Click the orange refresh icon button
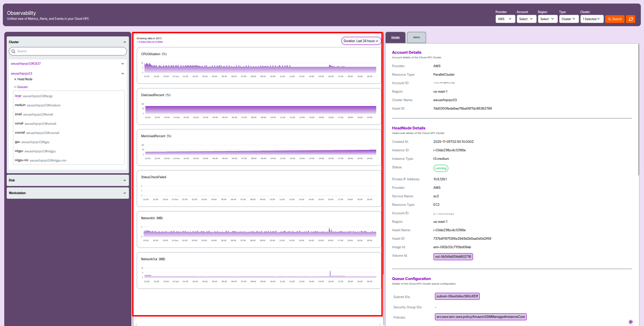 [x=631, y=19]
